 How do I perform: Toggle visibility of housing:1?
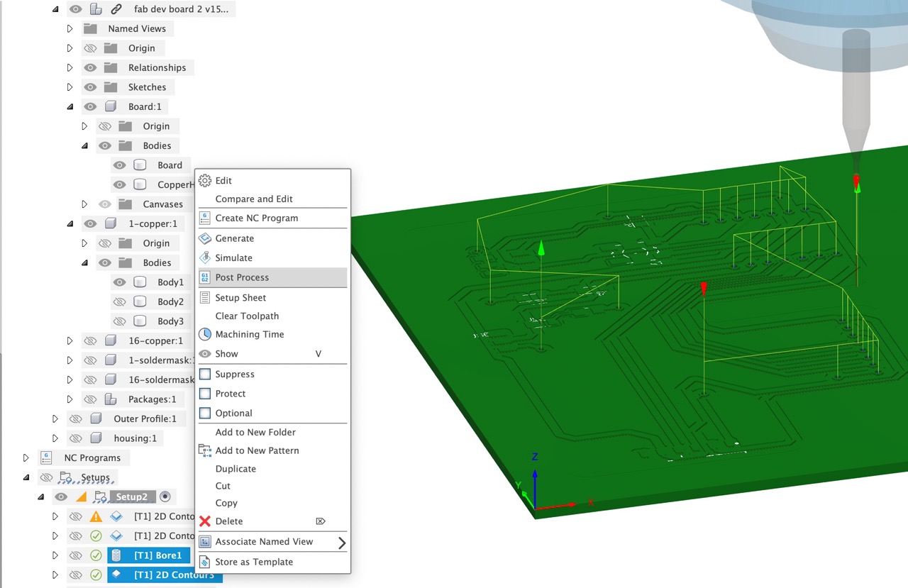75,438
